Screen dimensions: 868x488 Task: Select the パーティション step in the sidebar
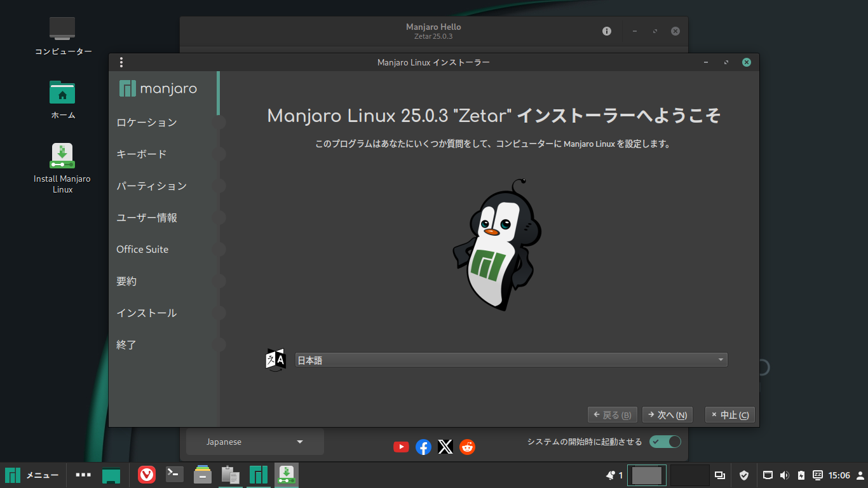(152, 186)
